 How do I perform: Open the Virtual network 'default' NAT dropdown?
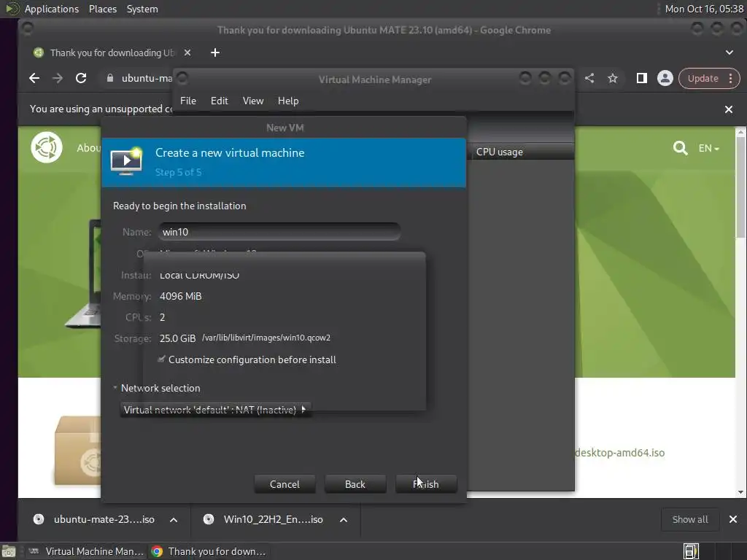216,410
